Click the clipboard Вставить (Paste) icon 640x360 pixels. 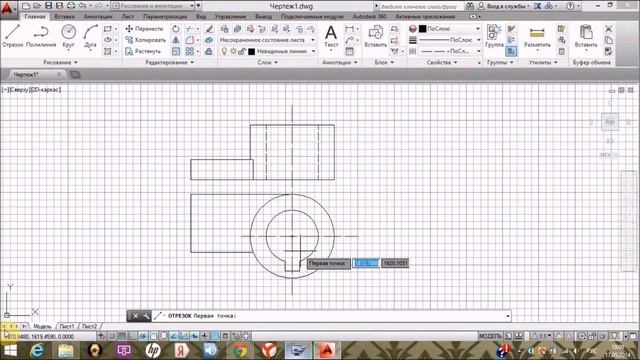[x=586, y=36]
